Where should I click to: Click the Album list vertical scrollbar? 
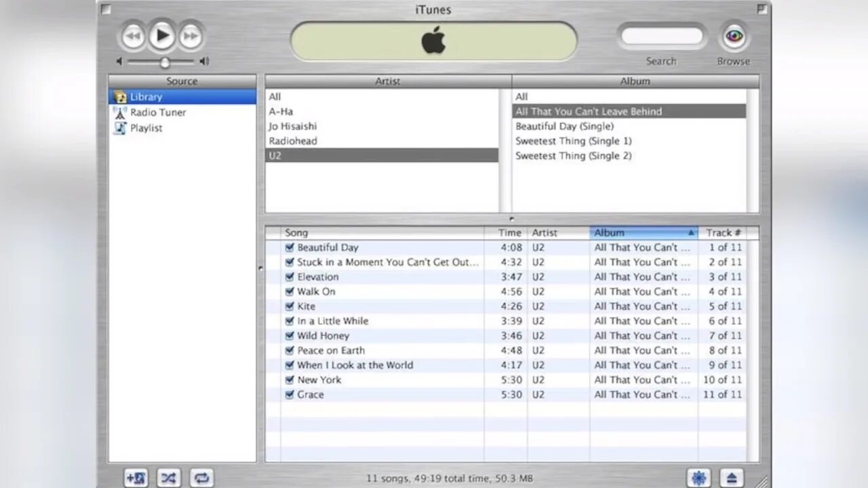point(753,150)
